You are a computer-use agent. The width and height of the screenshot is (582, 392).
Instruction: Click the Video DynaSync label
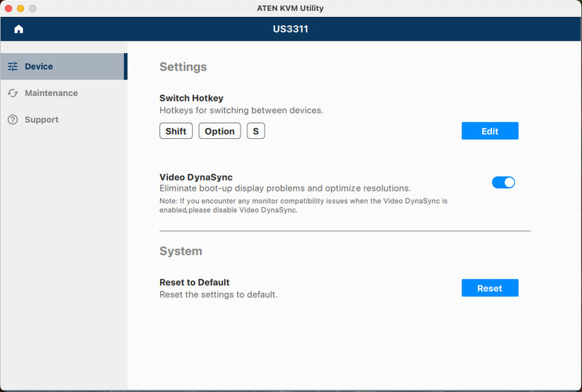pyautogui.click(x=196, y=177)
